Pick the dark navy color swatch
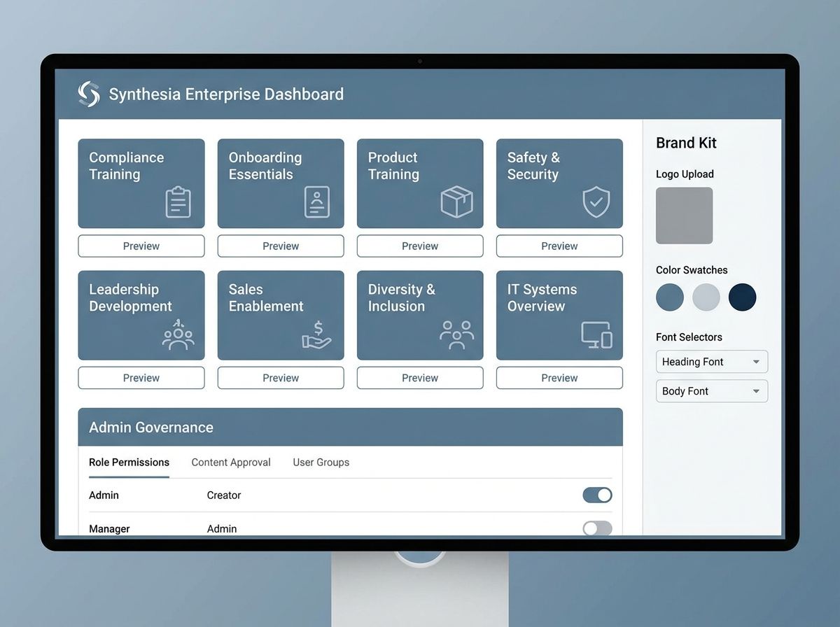Viewport: 840px width, 627px height. (x=743, y=297)
